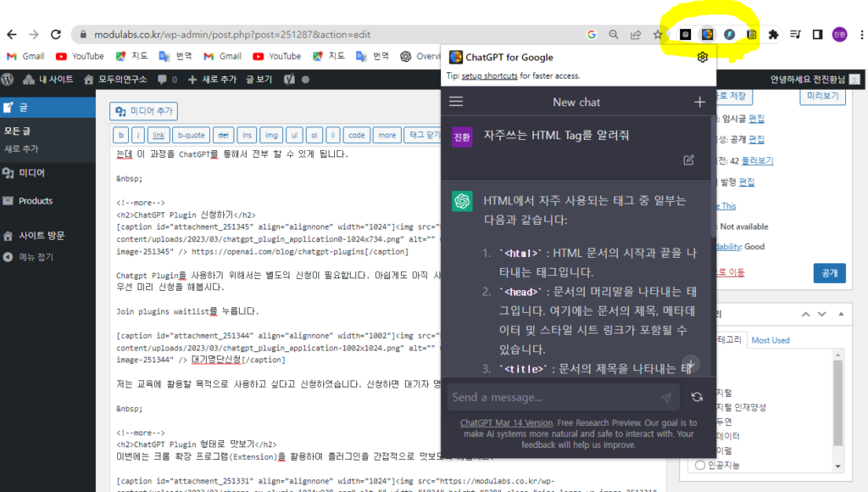Image resolution: width=868 pixels, height=492 pixels.
Task: Click the regenerate response refresh icon
Action: (x=697, y=397)
